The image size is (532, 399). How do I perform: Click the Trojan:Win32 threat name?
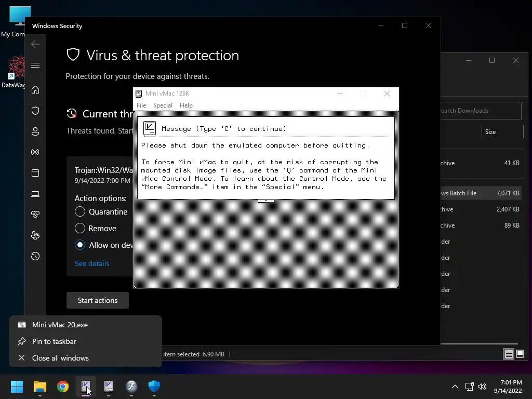103,170
